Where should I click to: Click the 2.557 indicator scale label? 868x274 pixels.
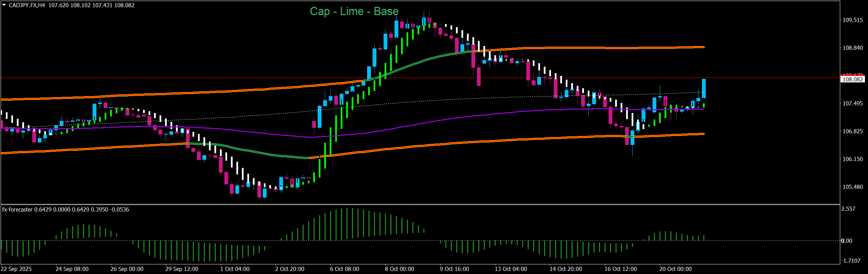pyautogui.click(x=849, y=209)
